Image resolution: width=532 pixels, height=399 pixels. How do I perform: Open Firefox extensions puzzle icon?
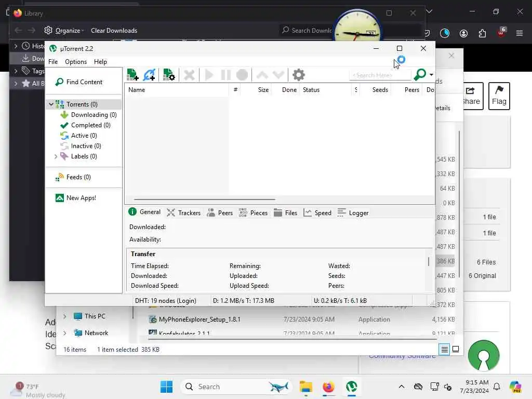(482, 33)
